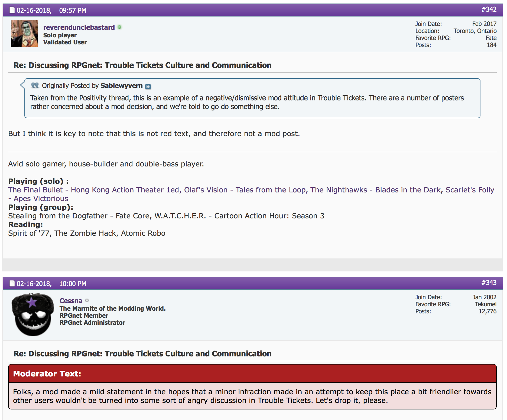Click the 'RPGnet Member' label
The image size is (507, 420).
tap(84, 316)
